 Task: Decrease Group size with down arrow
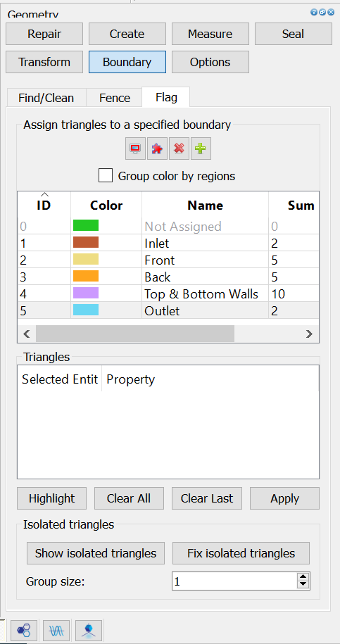303,585
